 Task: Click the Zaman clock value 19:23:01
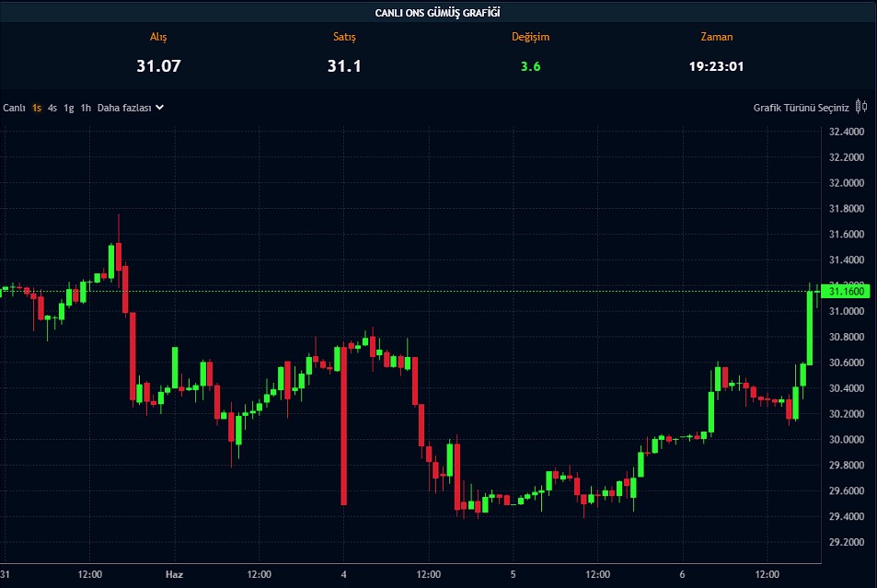[716, 66]
